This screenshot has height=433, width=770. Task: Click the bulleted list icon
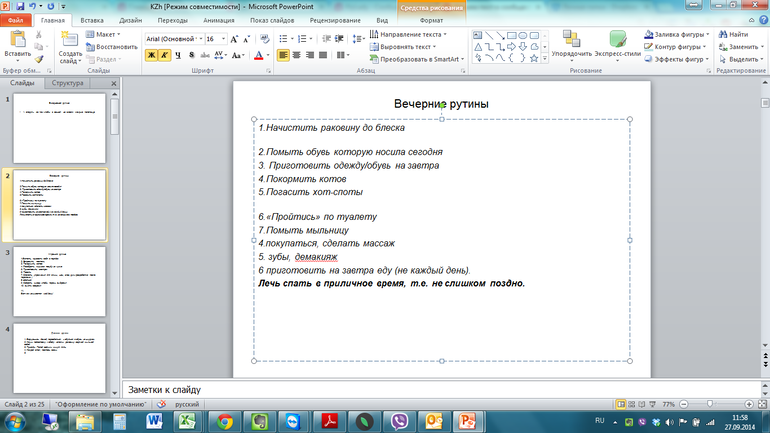(x=285, y=36)
